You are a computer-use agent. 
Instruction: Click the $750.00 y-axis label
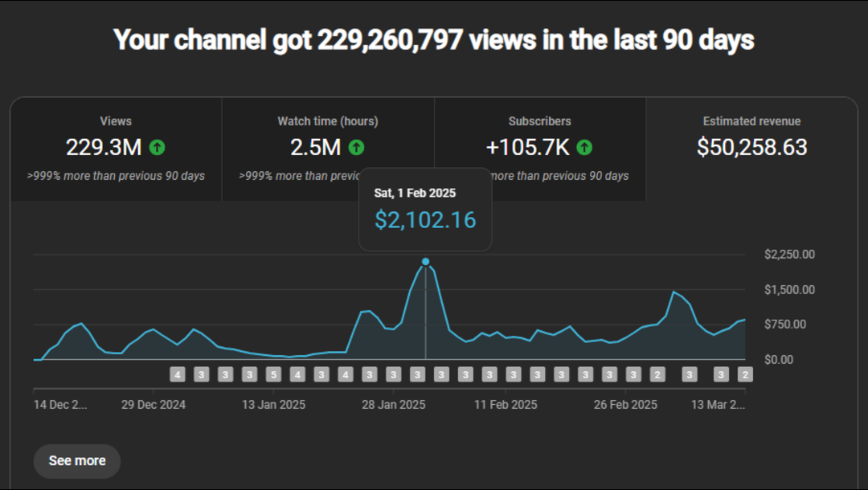coord(785,325)
